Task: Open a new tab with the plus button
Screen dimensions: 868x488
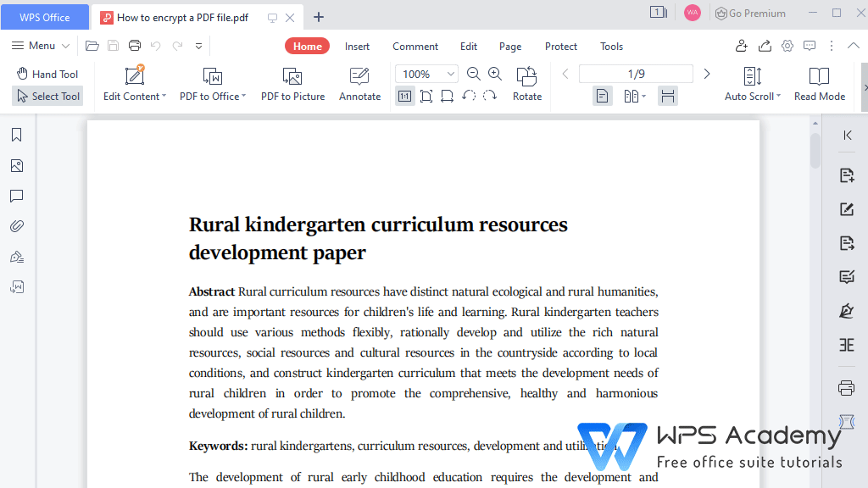Action: [x=319, y=17]
